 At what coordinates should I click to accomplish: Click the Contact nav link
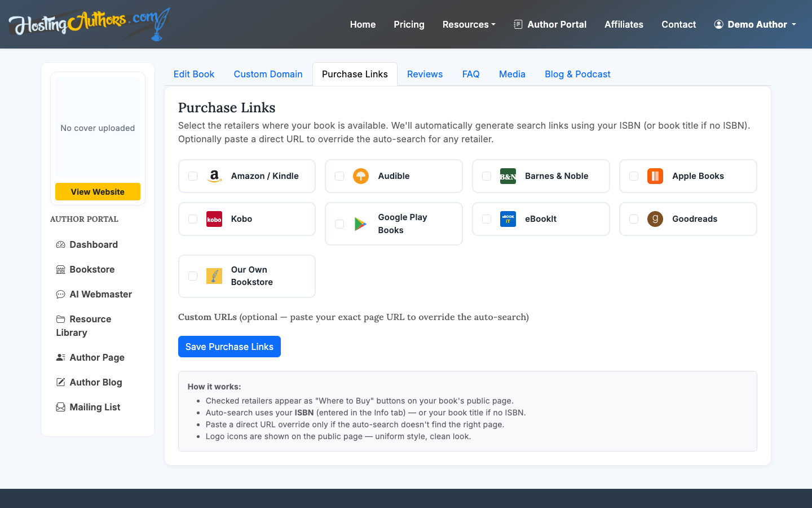pos(678,24)
